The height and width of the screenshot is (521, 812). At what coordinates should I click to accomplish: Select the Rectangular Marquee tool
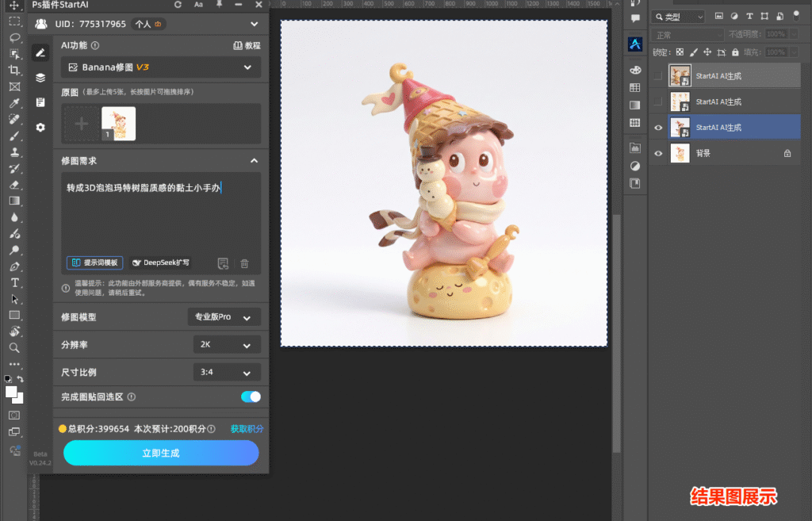pos(14,21)
